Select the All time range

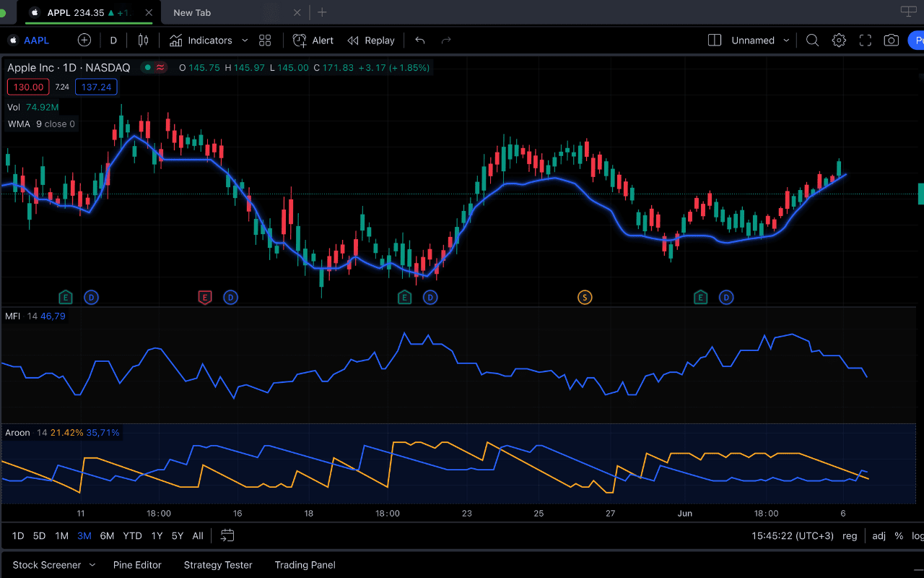click(x=198, y=535)
